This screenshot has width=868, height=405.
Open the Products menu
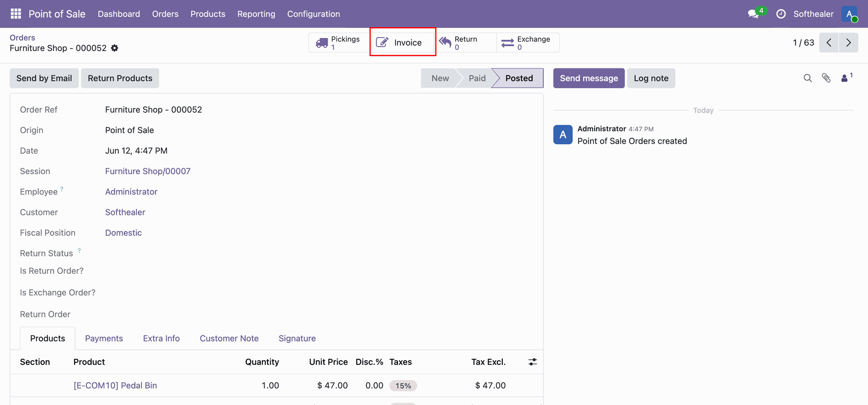[208, 14]
